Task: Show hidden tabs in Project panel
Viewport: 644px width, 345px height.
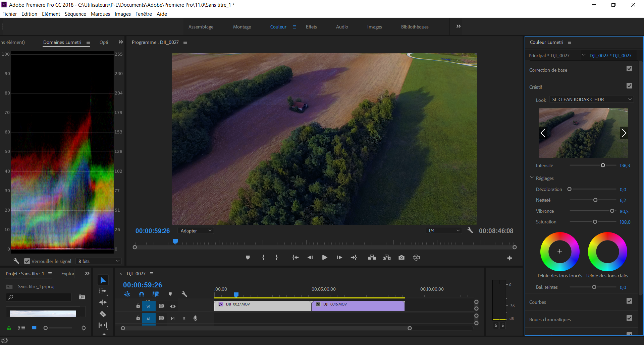Action: pyautogui.click(x=87, y=274)
